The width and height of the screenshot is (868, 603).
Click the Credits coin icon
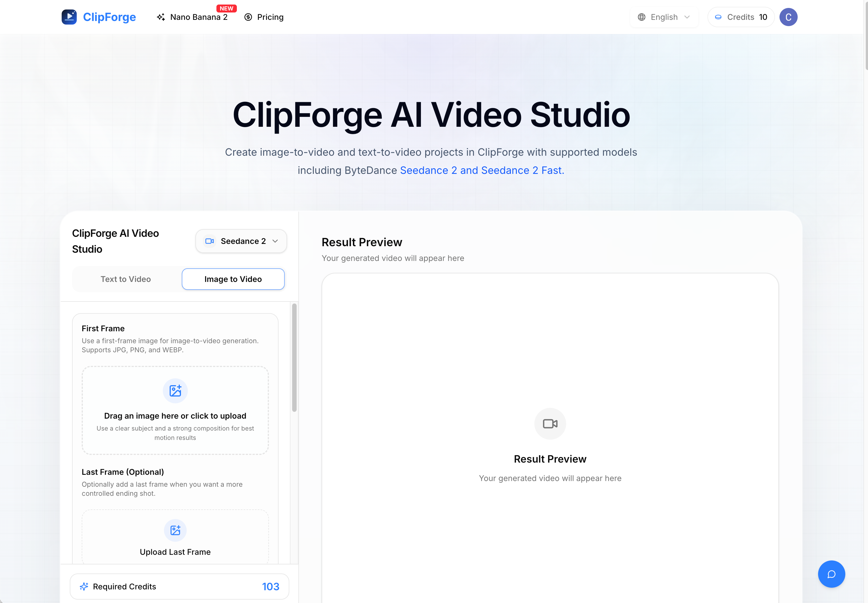coord(718,17)
